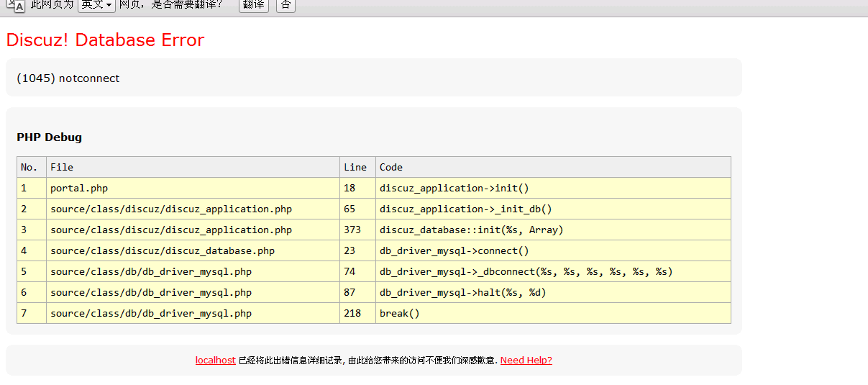This screenshot has width=868, height=385.
Task: Click the 此网页为 label in translate bar
Action: point(52,5)
